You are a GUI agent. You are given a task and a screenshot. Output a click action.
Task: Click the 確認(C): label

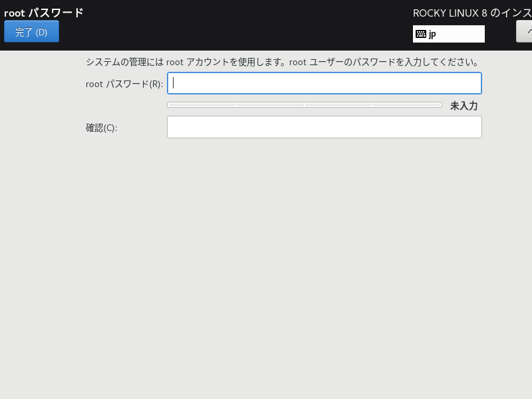(102, 128)
